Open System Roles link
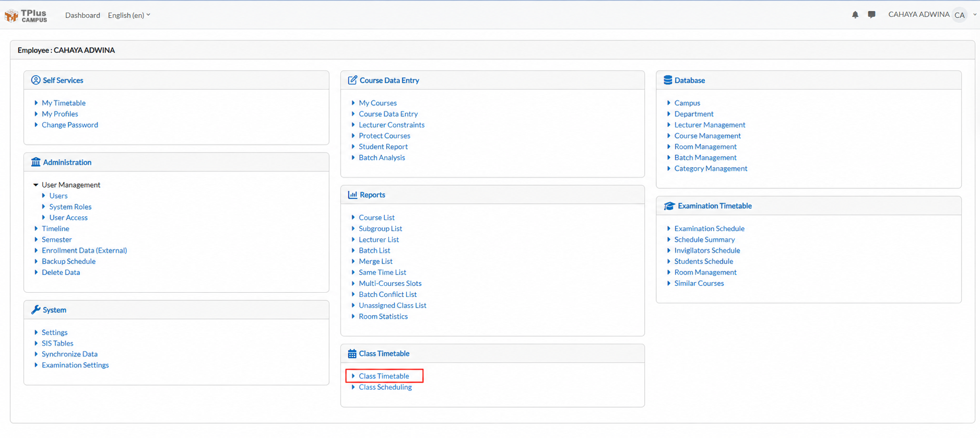The height and width of the screenshot is (438, 980). (70, 206)
